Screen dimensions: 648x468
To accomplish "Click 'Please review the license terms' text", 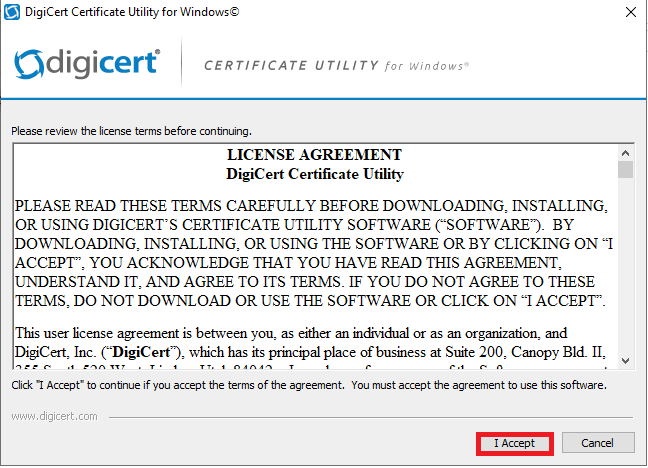I will point(131,131).
